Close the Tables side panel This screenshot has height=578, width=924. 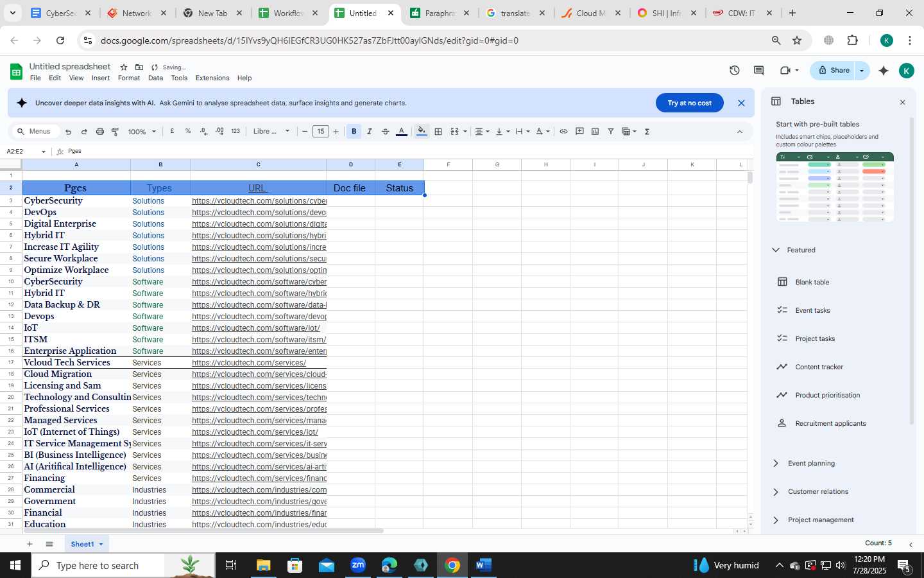902,102
